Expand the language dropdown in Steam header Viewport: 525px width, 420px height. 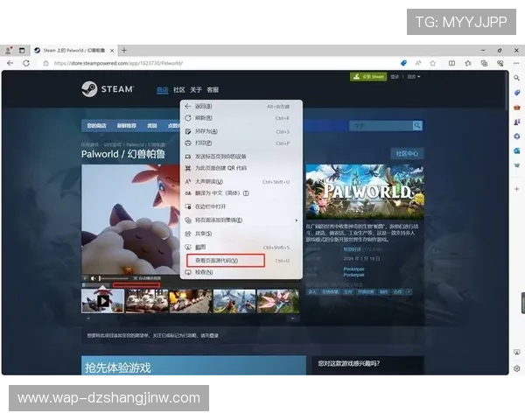[x=411, y=77]
